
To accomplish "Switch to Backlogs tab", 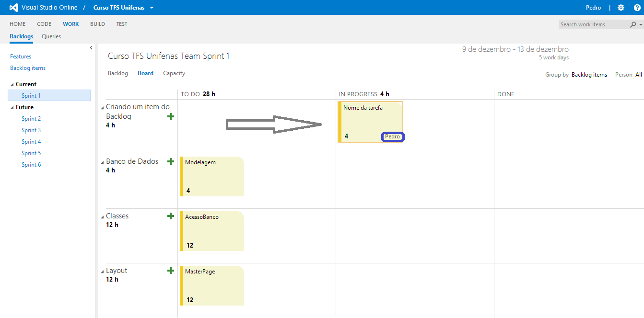I will 22,36.
